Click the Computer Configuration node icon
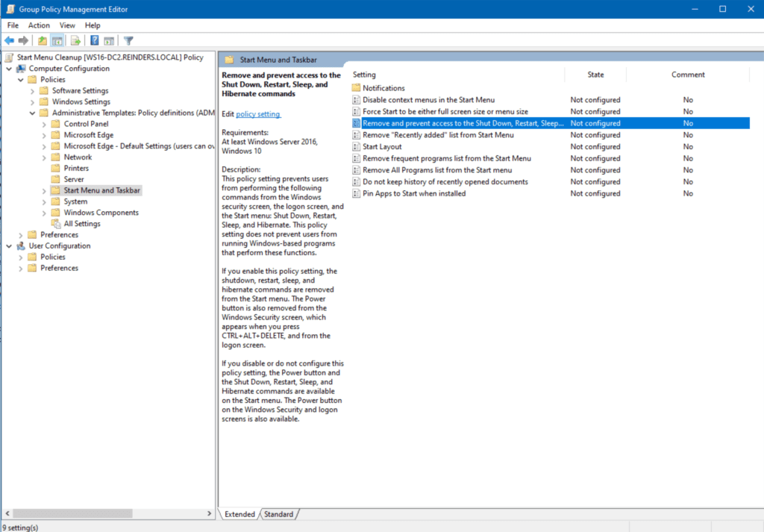 (21, 69)
